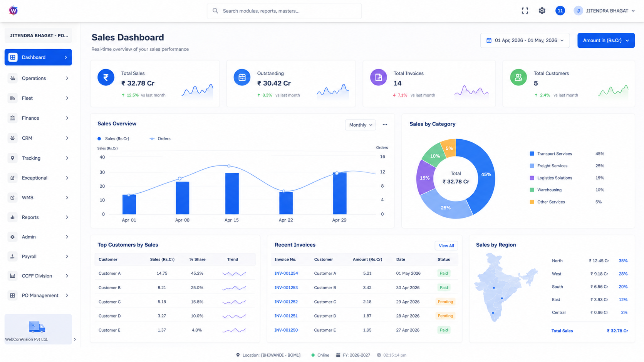Focus the search modules input field

284,11
